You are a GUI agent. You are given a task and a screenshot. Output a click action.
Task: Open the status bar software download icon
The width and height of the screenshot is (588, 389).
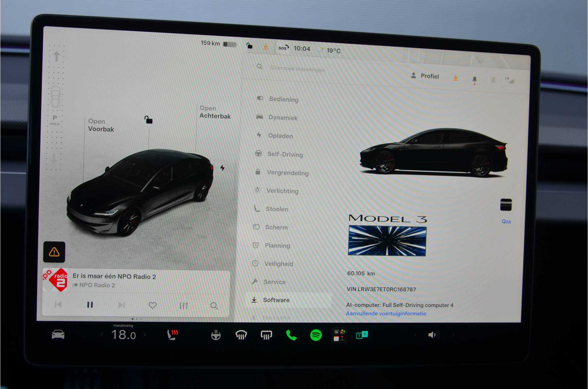(x=266, y=47)
